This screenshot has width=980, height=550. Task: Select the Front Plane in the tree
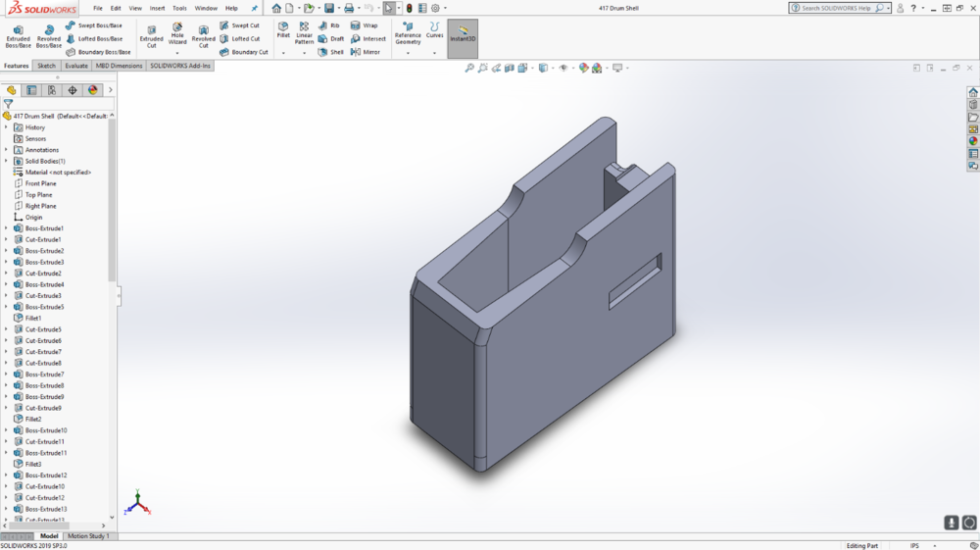[40, 183]
